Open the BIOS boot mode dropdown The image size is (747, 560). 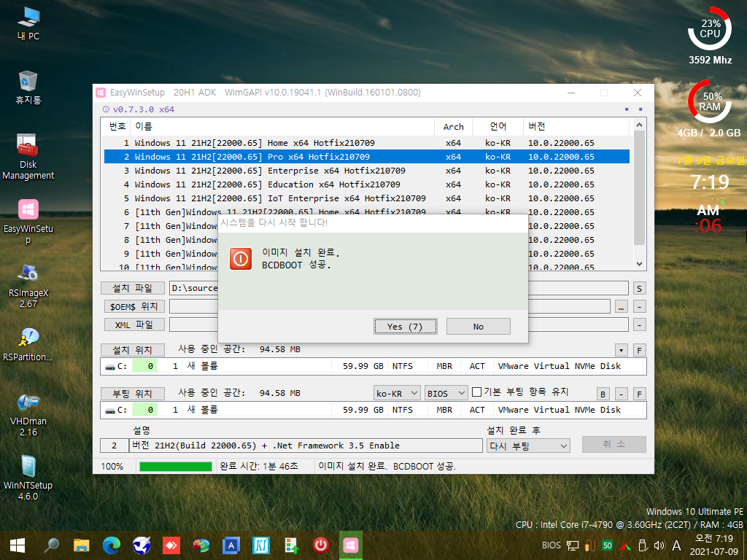point(446,393)
